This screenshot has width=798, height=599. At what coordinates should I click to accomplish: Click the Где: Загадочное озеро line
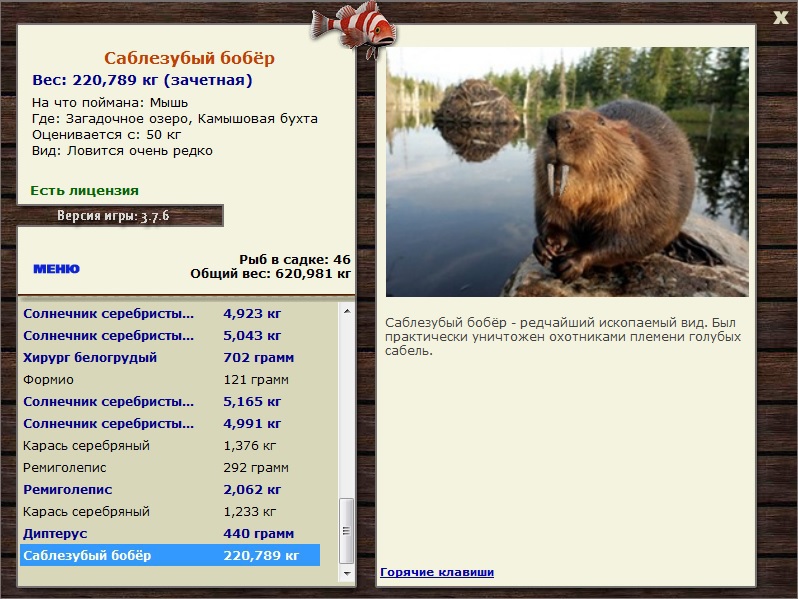(175, 119)
